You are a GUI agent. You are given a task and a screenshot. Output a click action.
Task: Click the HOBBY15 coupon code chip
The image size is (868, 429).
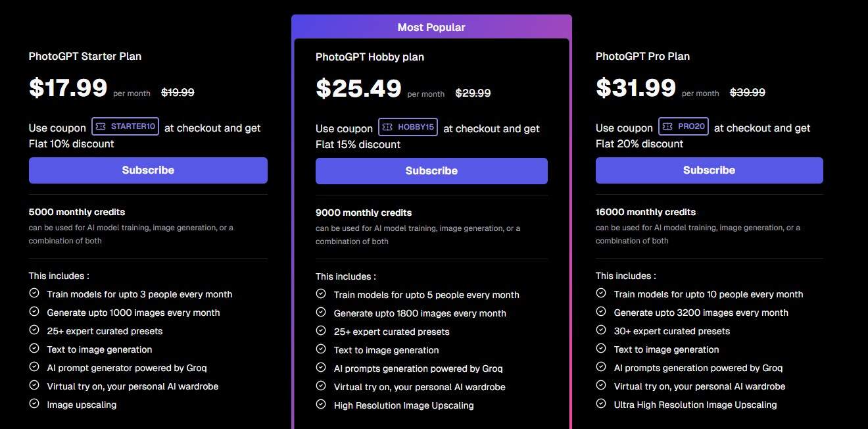pos(408,126)
